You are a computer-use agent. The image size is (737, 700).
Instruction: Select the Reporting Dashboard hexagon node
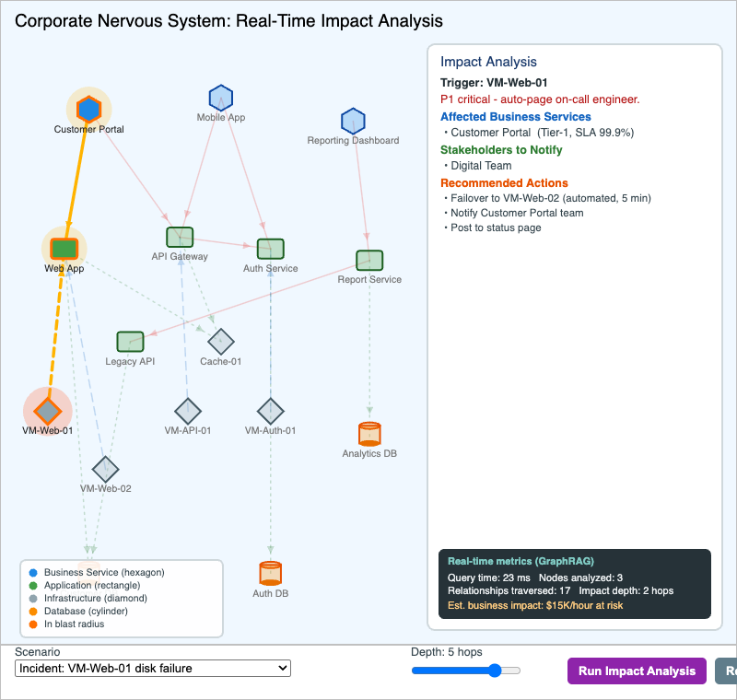(x=353, y=121)
